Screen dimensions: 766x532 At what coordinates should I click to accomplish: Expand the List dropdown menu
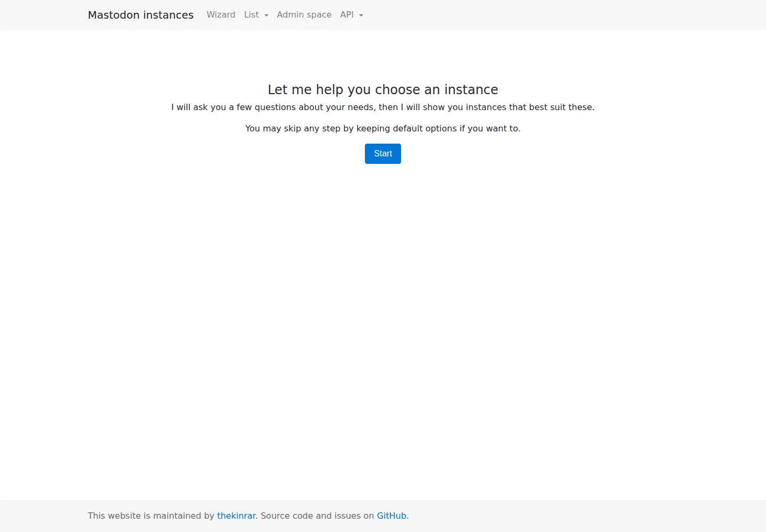(x=256, y=15)
